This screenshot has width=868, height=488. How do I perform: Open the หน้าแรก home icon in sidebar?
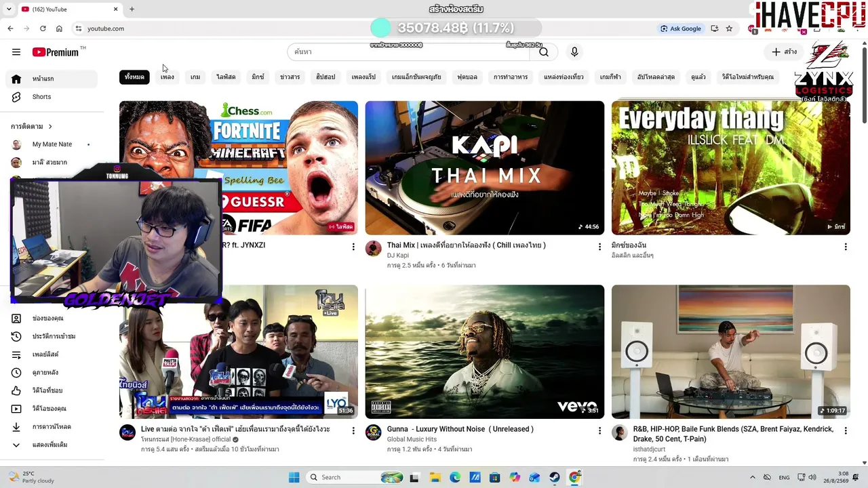[x=16, y=79]
